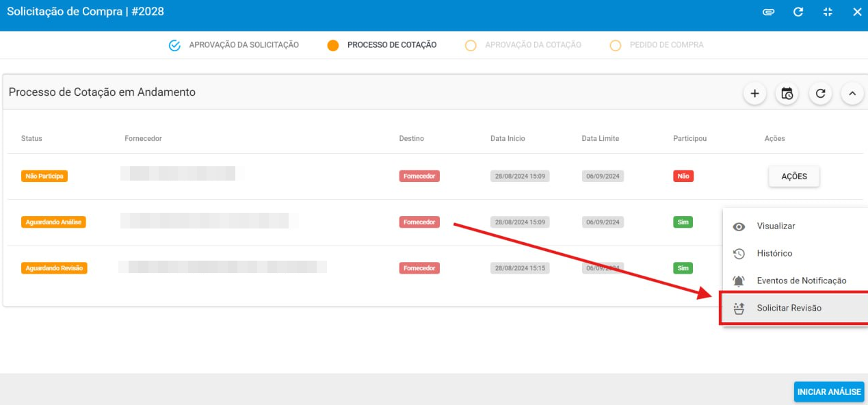This screenshot has width=868, height=405.
Task: Select Histórico from the actions menu
Action: point(795,254)
